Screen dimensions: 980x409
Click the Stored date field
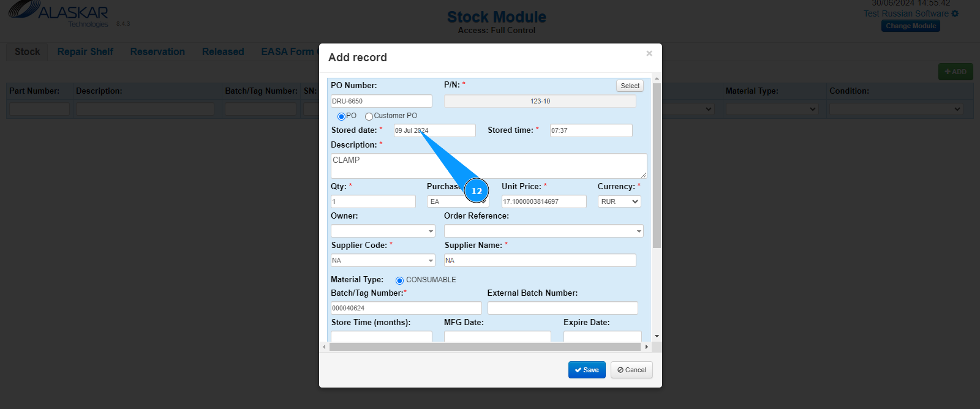click(x=434, y=130)
